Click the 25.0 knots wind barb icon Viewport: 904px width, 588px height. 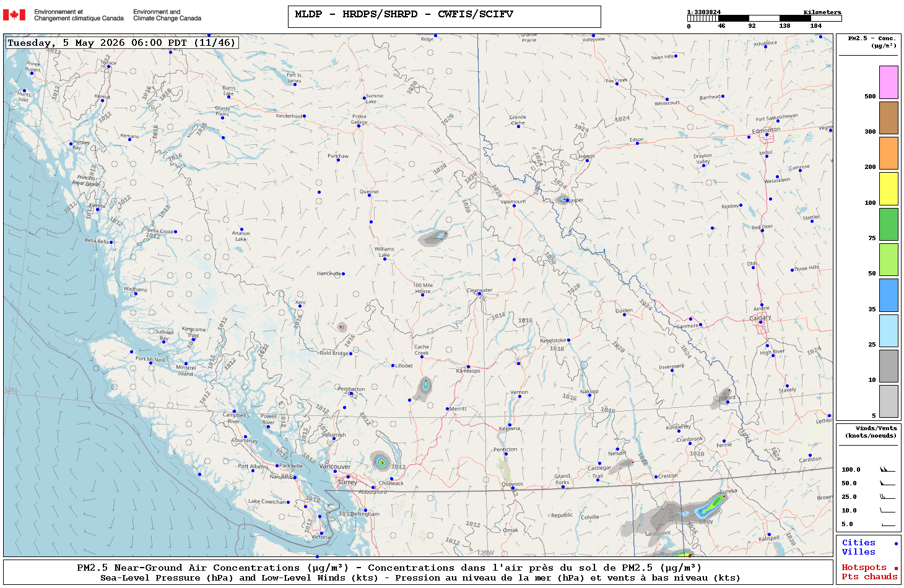(887, 497)
